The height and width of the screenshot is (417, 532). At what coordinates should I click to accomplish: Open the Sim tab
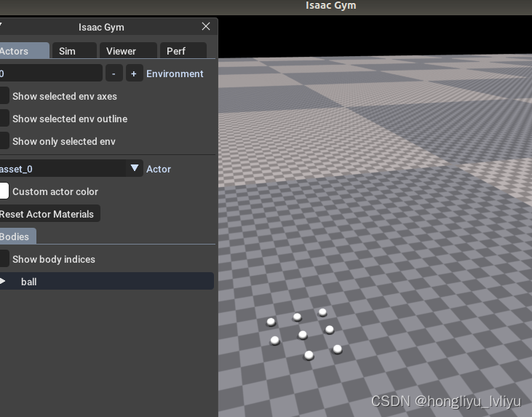(x=74, y=51)
